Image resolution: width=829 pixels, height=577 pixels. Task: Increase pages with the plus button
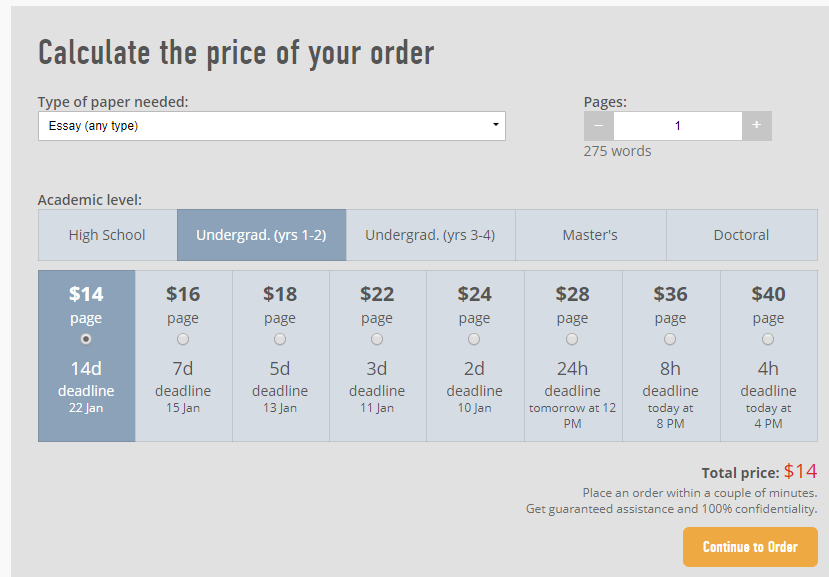757,126
